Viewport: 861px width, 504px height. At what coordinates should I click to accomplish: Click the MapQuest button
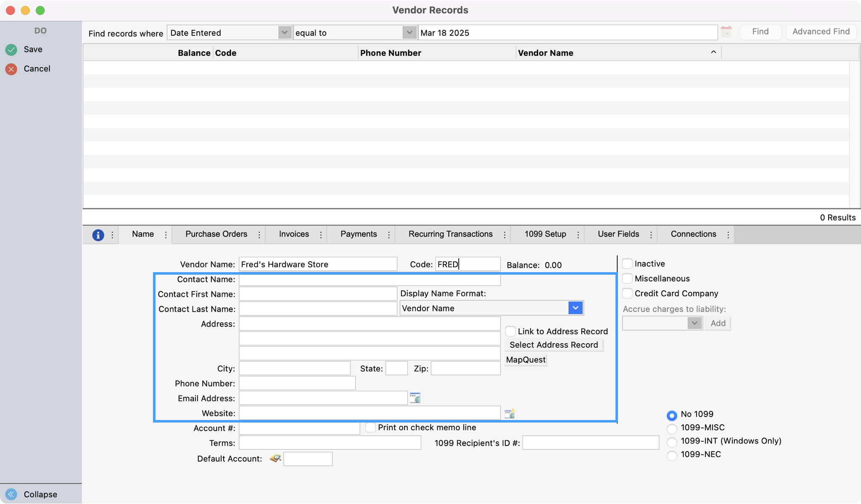526,360
